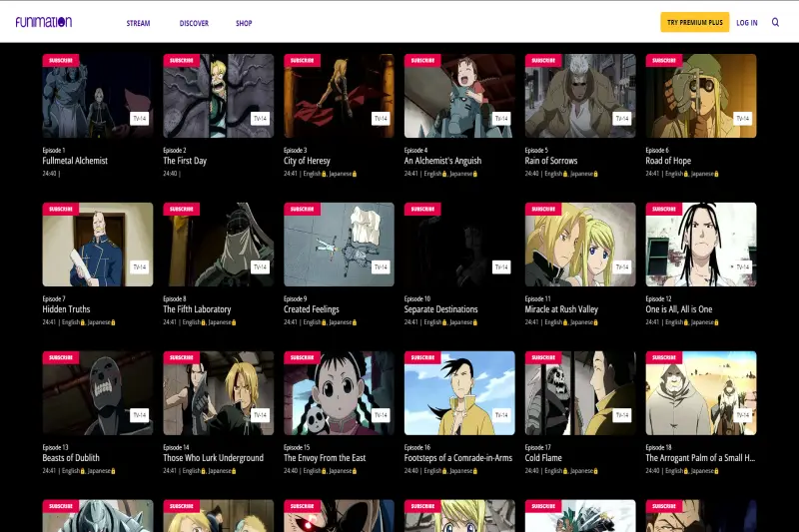The width and height of the screenshot is (799, 532).
Task: Open the Hidden Truths title link
Action: tap(66, 309)
